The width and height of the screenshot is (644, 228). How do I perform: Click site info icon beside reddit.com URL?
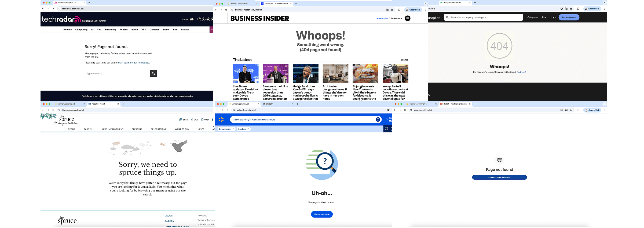pyautogui.click(x=411, y=110)
